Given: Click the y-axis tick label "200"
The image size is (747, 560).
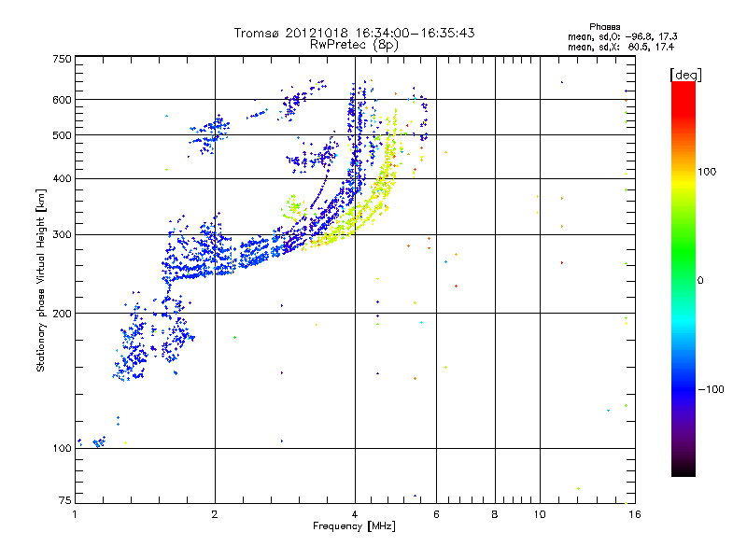Looking at the screenshot, I should point(62,314).
